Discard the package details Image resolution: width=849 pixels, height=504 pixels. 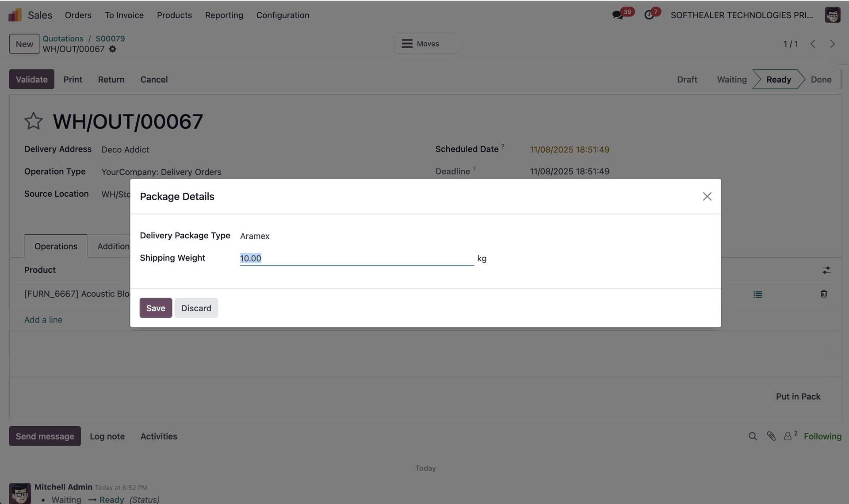click(x=196, y=308)
